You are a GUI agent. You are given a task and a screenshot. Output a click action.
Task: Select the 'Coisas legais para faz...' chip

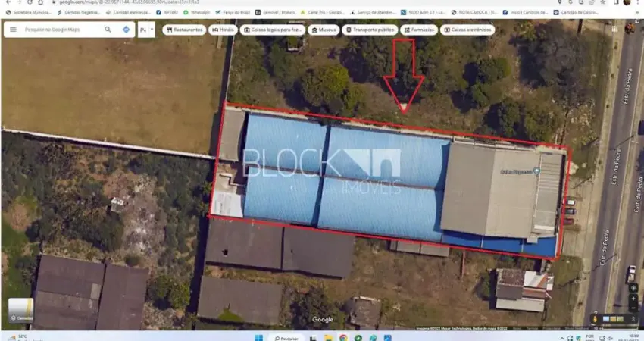[x=273, y=30]
